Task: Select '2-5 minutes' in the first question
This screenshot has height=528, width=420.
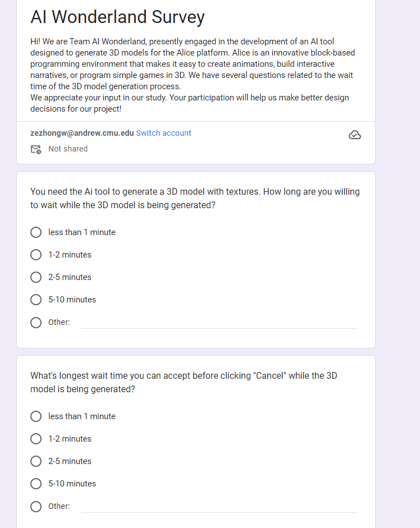Action: tap(36, 277)
